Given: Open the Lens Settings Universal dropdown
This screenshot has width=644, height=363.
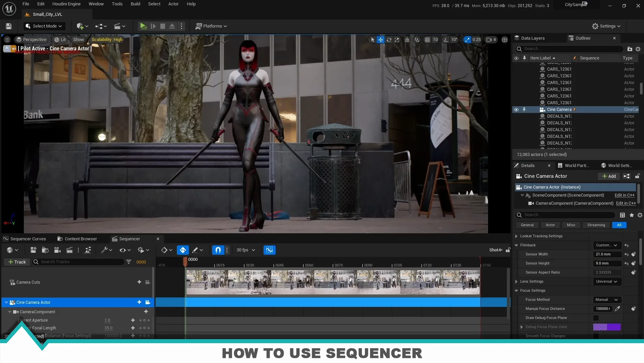Looking at the screenshot, I should pos(606,282).
